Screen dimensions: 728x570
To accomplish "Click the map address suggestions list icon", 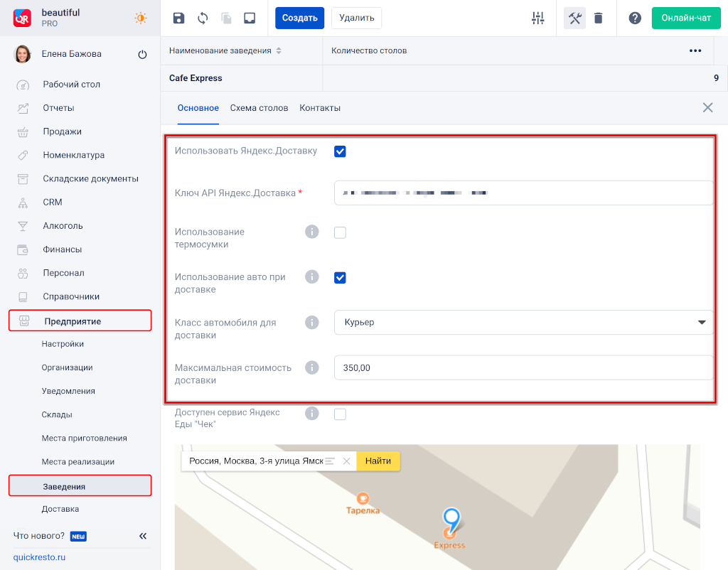I will pyautogui.click(x=330, y=461).
